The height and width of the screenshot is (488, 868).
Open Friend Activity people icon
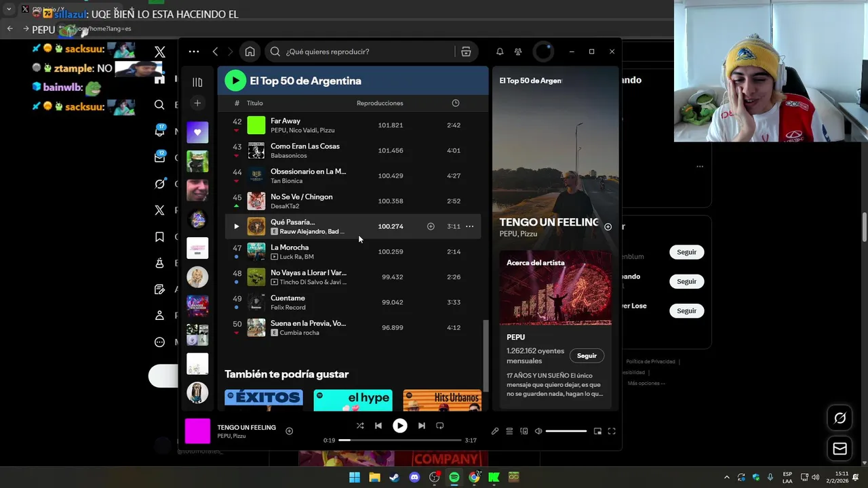518,52
